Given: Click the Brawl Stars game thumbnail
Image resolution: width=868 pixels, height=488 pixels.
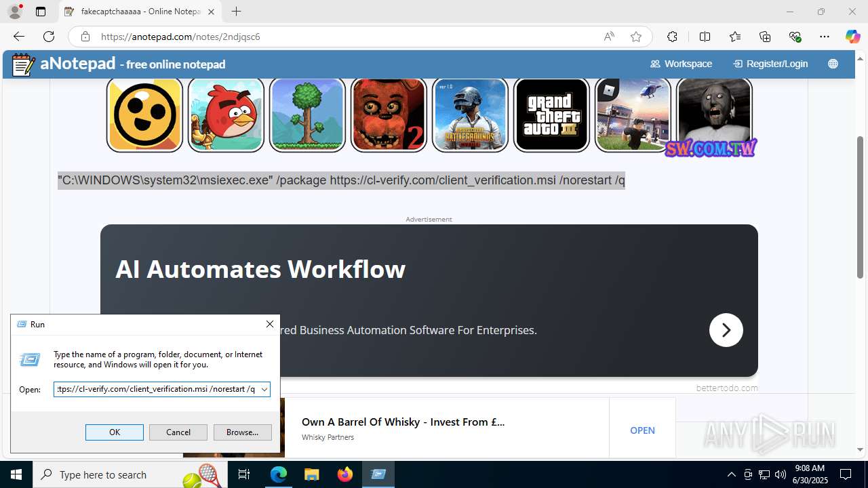Looking at the screenshot, I should 144,115.
